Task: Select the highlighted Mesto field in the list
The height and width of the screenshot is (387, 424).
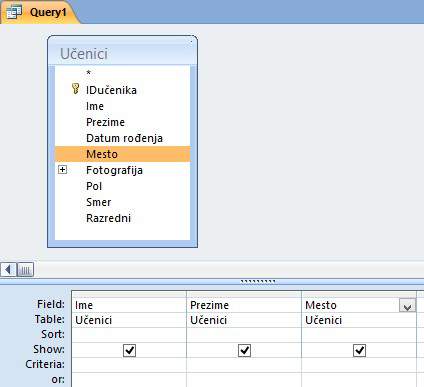Action: click(122, 154)
